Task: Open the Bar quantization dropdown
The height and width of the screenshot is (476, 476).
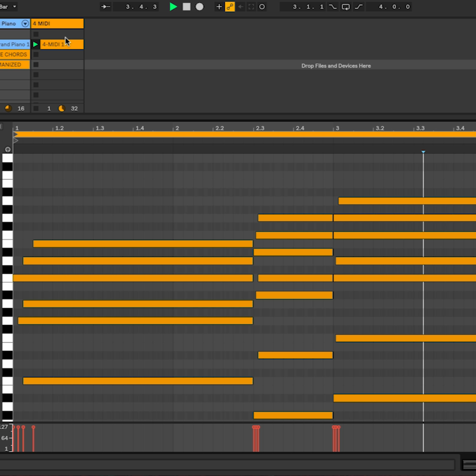Action: (x=9, y=7)
